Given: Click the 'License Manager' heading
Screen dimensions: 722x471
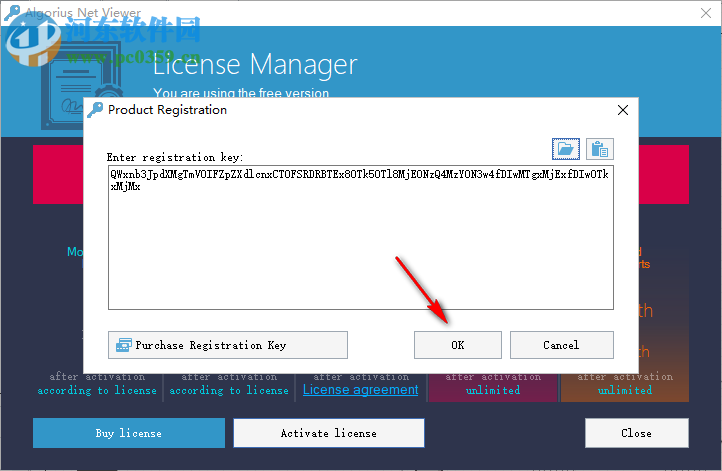Looking at the screenshot, I should click(x=255, y=64).
